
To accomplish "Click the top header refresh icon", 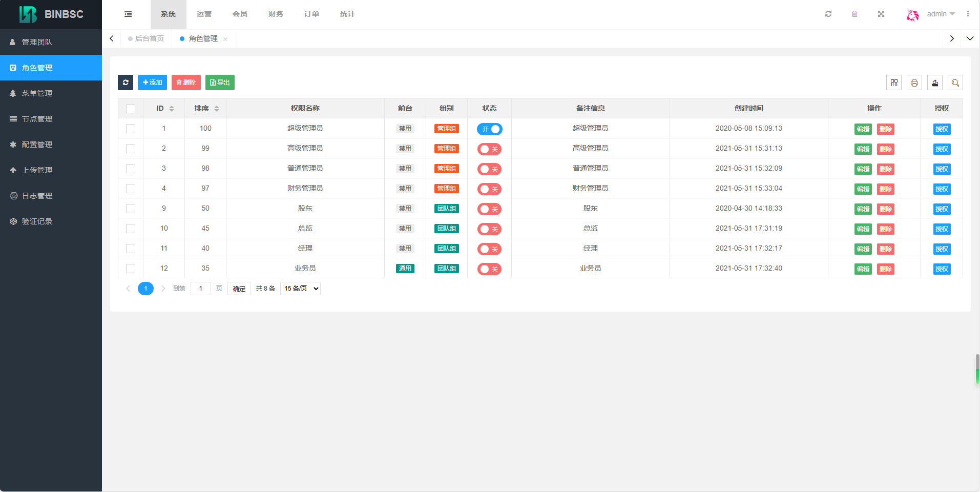I will pyautogui.click(x=828, y=14).
